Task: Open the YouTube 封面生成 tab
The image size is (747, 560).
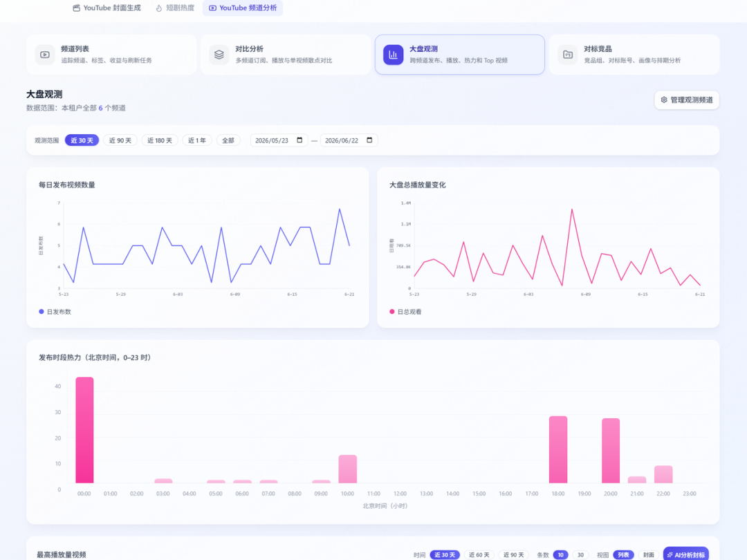Action: [x=107, y=8]
